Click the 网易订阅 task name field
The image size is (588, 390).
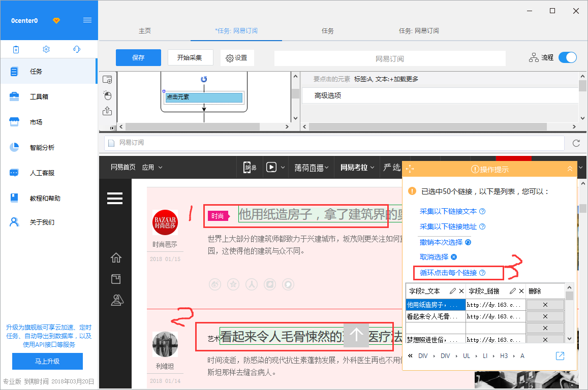pos(390,59)
